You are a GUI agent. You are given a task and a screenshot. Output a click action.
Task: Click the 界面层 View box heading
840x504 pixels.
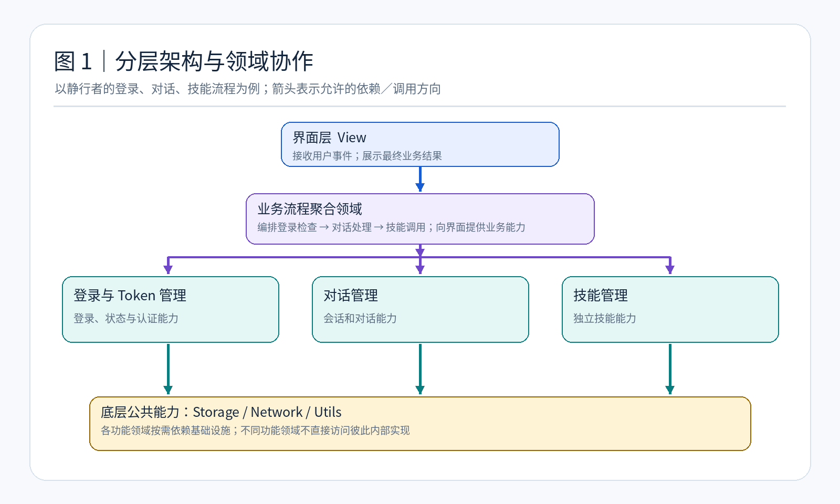tap(329, 138)
